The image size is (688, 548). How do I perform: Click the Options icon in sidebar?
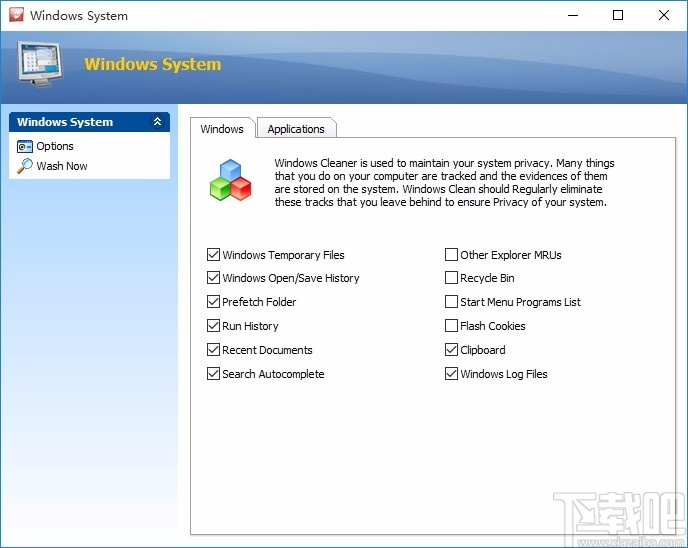click(x=25, y=146)
